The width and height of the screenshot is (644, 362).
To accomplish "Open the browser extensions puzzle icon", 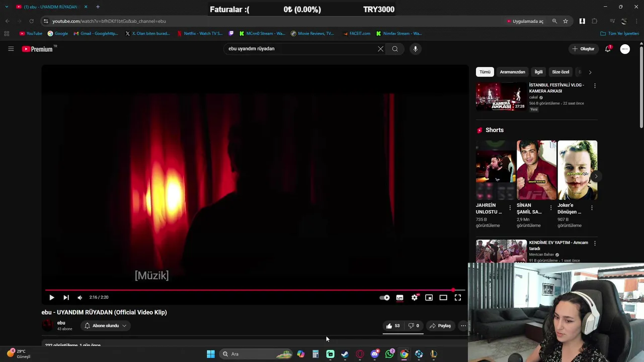I will pos(595,21).
